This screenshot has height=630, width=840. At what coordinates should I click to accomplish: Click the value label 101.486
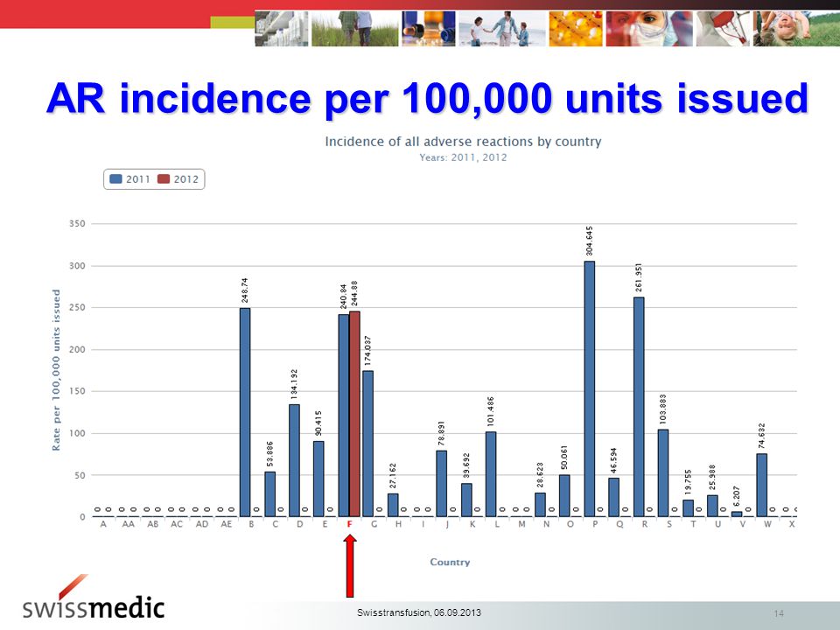pyautogui.click(x=491, y=412)
